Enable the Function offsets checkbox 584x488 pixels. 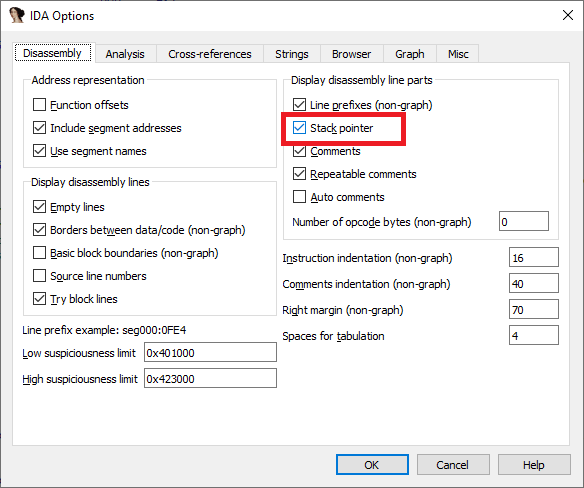tap(39, 105)
